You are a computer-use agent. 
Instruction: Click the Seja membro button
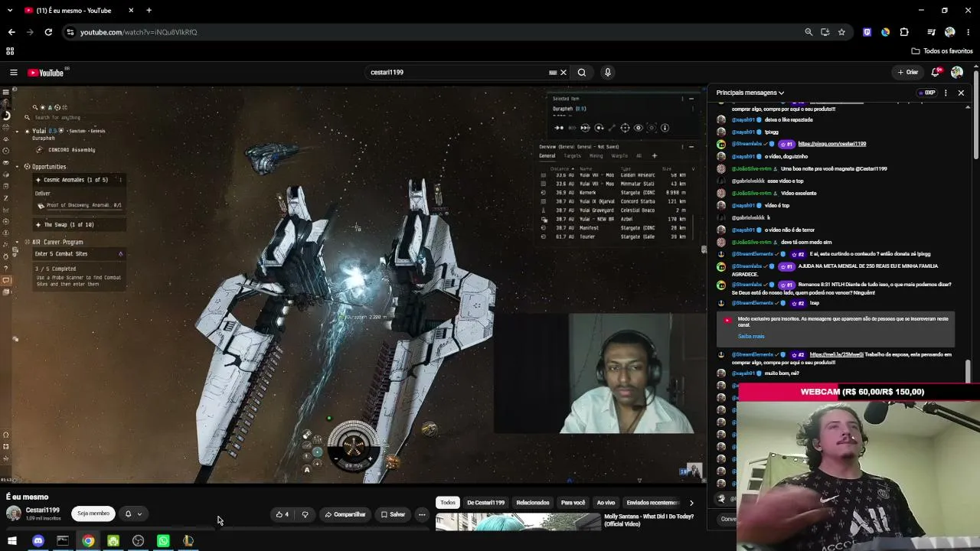(x=93, y=514)
